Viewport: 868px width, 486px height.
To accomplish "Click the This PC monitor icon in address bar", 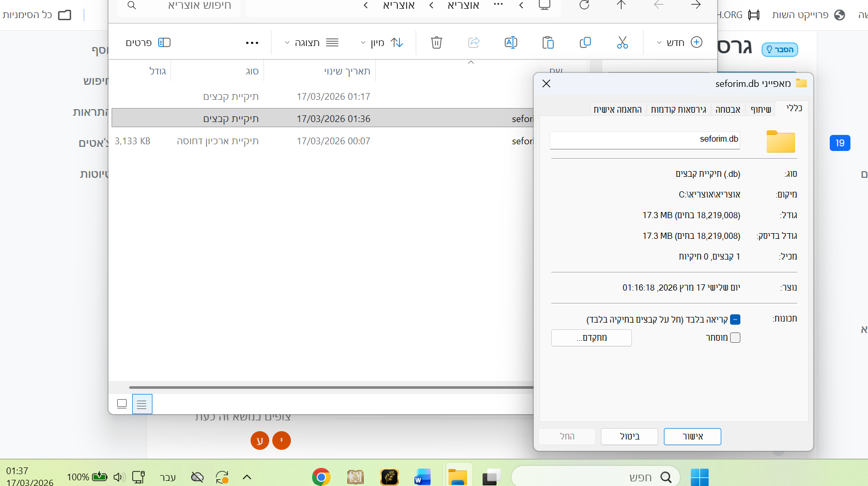I will tap(545, 5).
